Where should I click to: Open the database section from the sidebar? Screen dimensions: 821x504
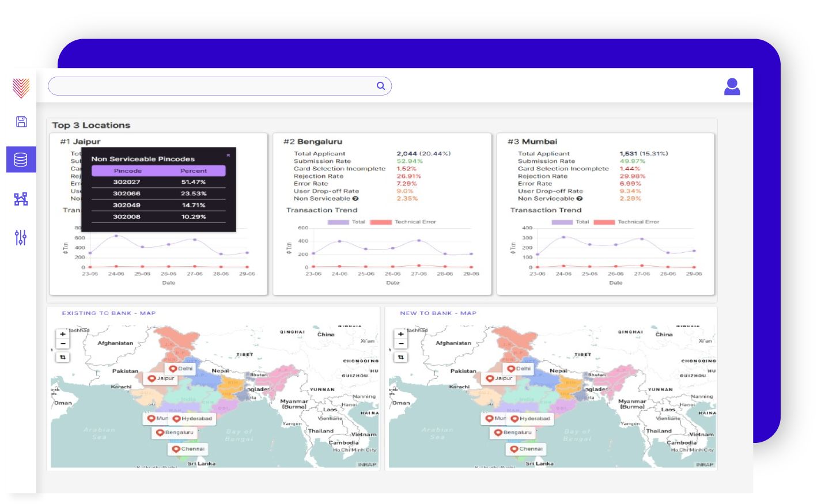pos(21,160)
